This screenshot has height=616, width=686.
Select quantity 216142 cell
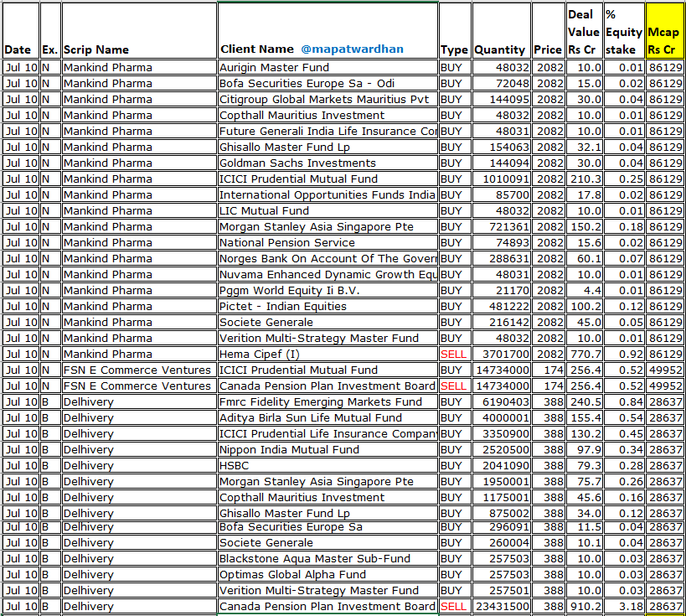[x=502, y=322]
